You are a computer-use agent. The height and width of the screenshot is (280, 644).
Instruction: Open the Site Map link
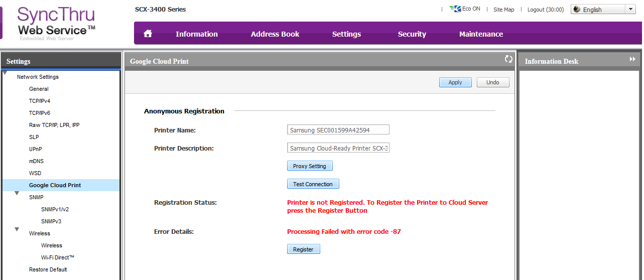(x=503, y=10)
